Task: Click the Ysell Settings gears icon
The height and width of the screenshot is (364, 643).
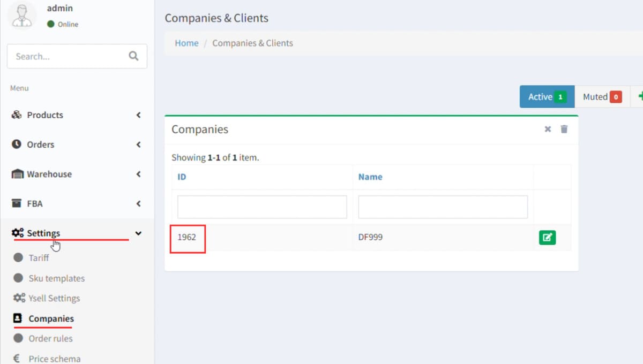Action: [x=19, y=298]
